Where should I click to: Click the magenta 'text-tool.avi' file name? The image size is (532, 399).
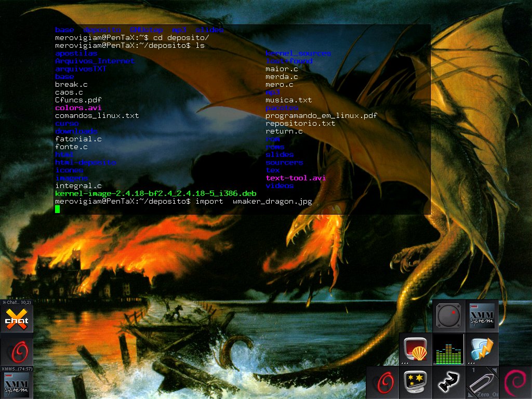[296, 178]
